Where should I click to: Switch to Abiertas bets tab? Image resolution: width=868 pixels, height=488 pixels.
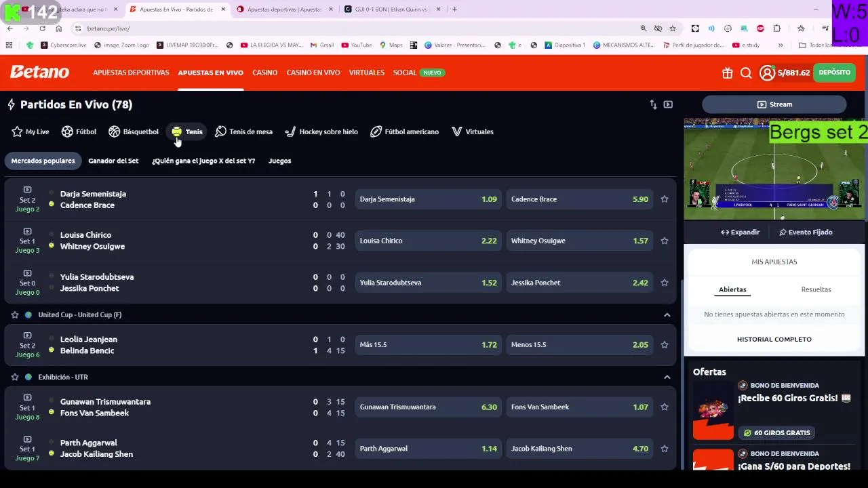pos(732,289)
